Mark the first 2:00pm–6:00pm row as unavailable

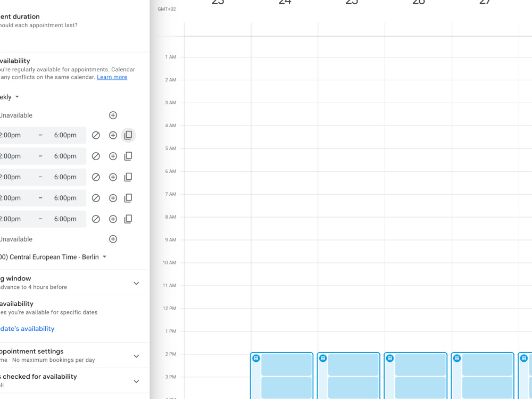point(96,135)
